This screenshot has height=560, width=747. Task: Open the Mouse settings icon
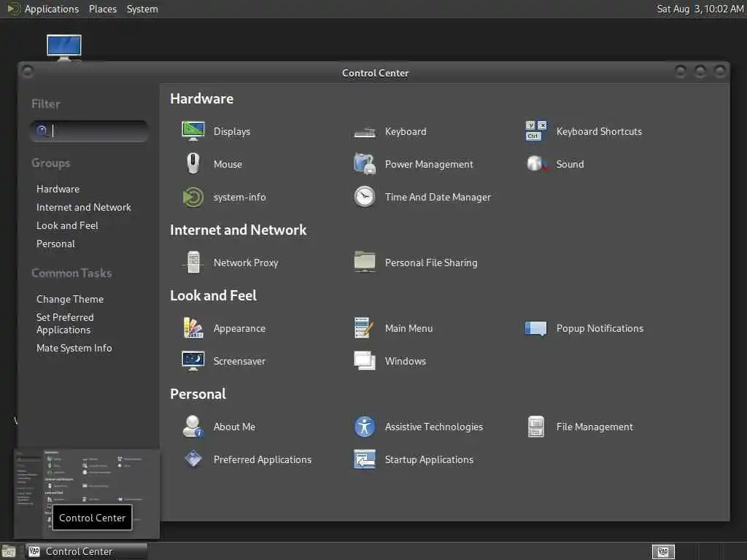193,164
